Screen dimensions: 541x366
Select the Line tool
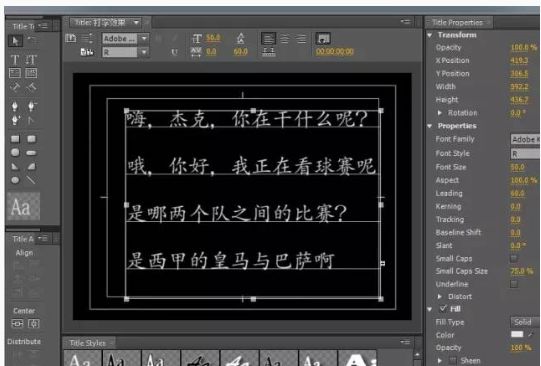31,180
